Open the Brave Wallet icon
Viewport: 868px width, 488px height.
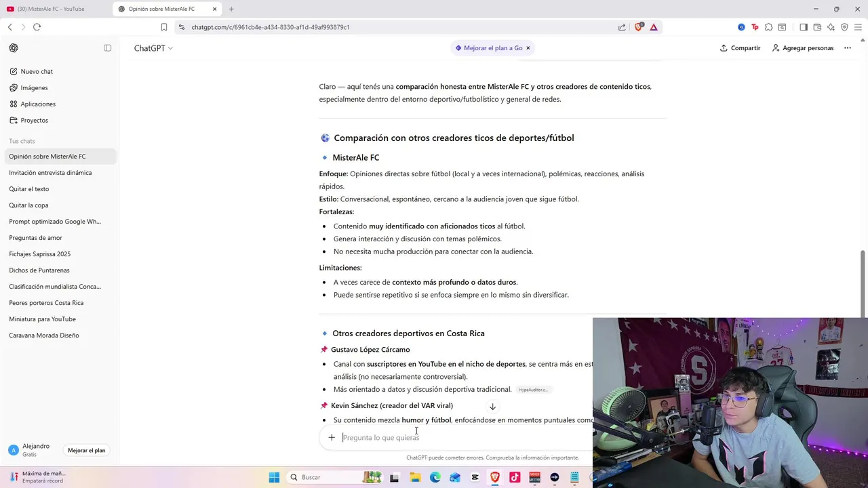[817, 27]
